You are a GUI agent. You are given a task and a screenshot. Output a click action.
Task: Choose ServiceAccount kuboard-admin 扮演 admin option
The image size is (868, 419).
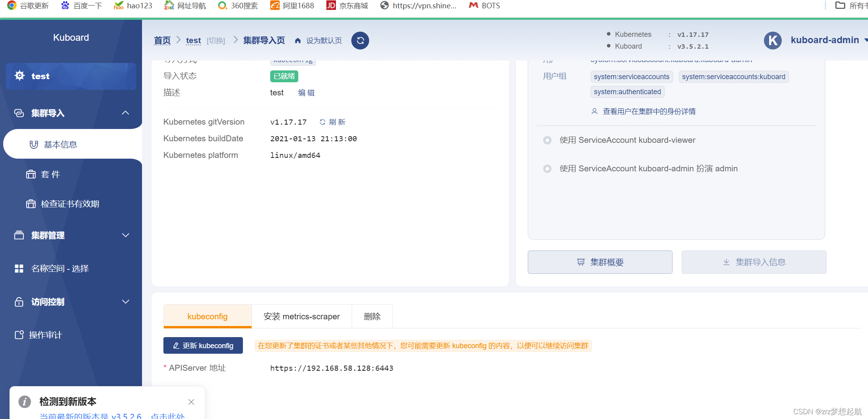pos(547,169)
